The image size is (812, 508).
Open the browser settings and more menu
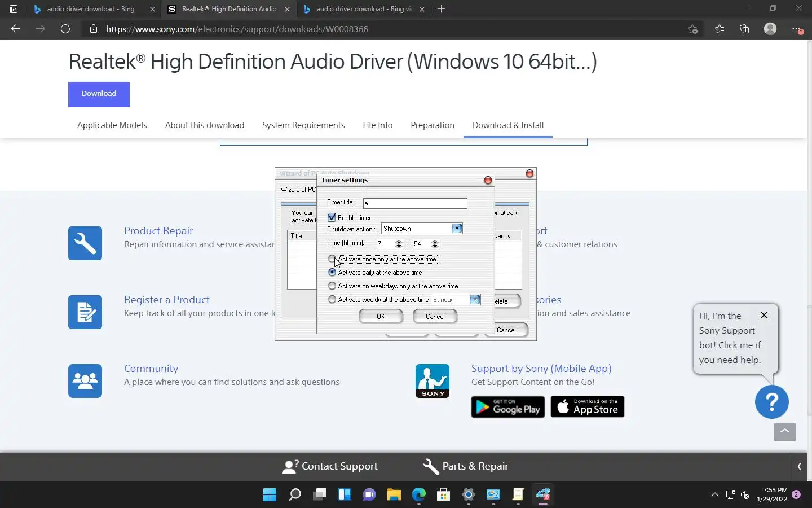(x=797, y=29)
